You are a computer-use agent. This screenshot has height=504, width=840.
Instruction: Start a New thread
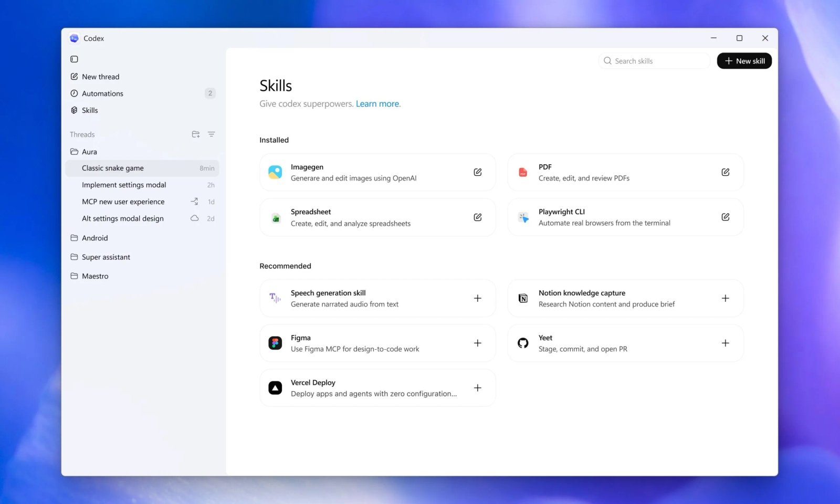pos(100,77)
